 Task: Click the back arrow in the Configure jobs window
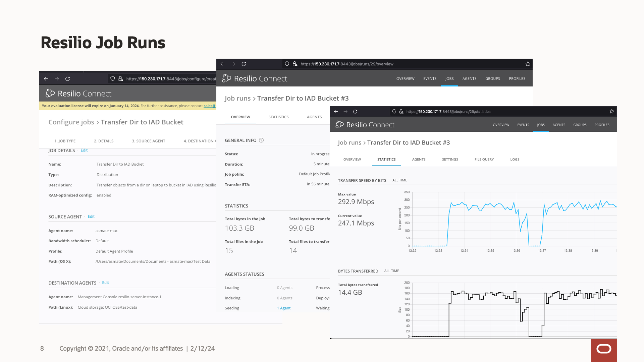(x=46, y=78)
